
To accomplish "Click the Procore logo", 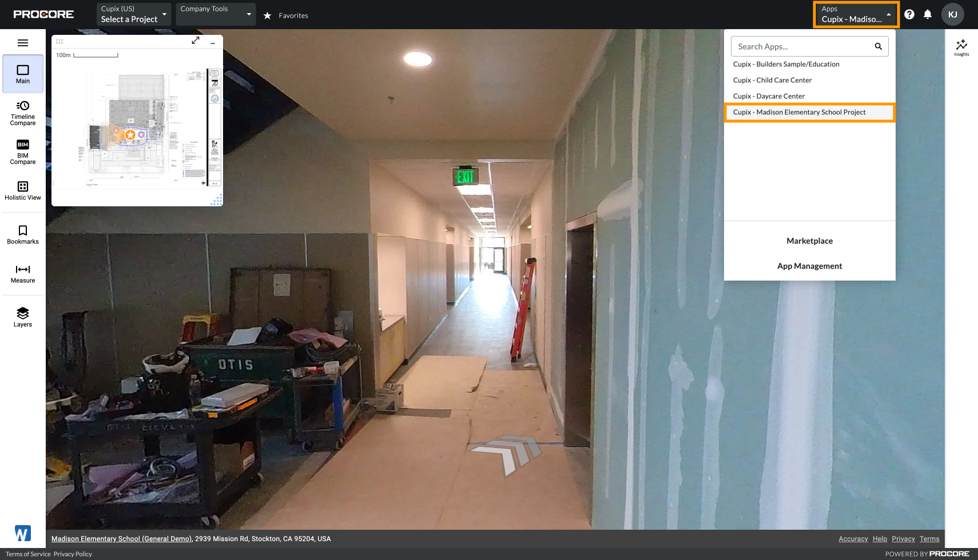I will [43, 14].
